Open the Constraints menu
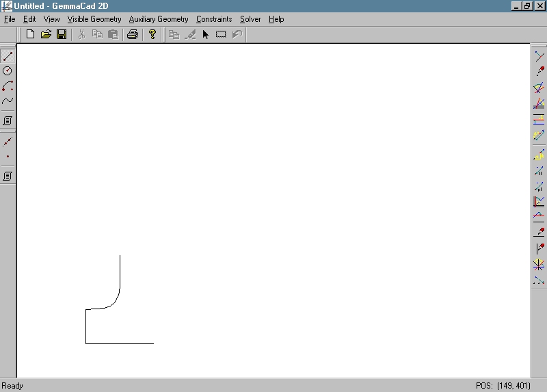The height and width of the screenshot is (392, 547). coord(214,19)
